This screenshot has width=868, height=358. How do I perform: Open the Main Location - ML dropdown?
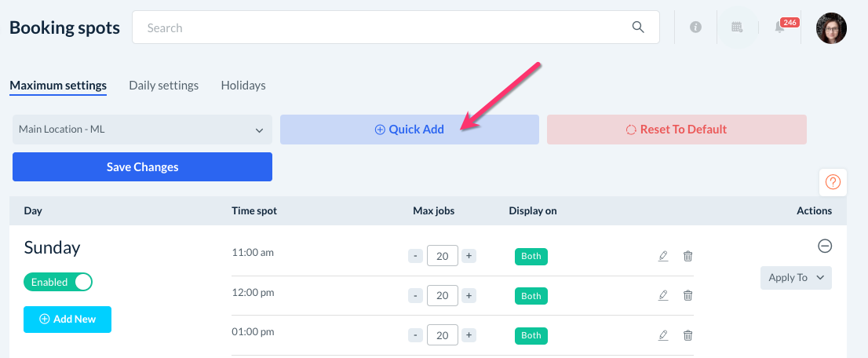(142, 130)
